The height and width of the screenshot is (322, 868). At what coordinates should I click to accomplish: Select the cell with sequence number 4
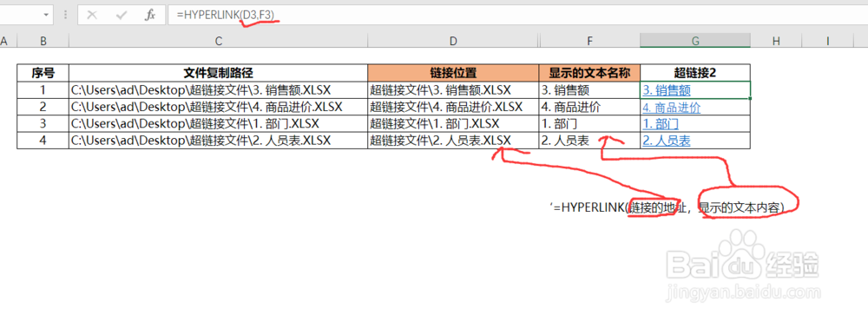pyautogui.click(x=43, y=141)
